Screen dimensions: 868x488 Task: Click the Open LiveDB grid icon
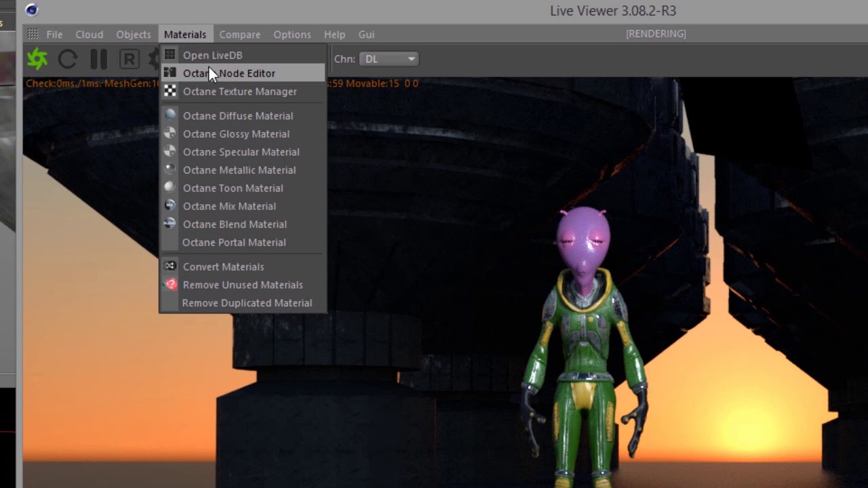170,55
